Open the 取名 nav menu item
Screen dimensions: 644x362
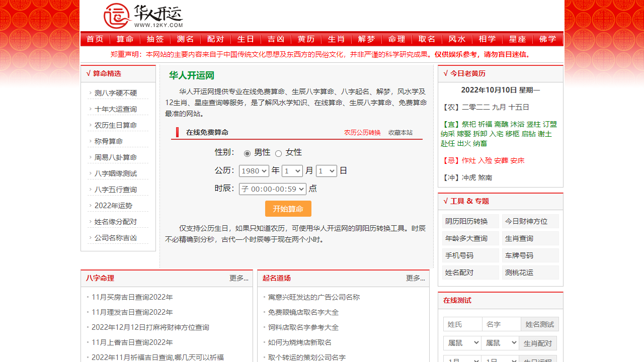(x=427, y=39)
